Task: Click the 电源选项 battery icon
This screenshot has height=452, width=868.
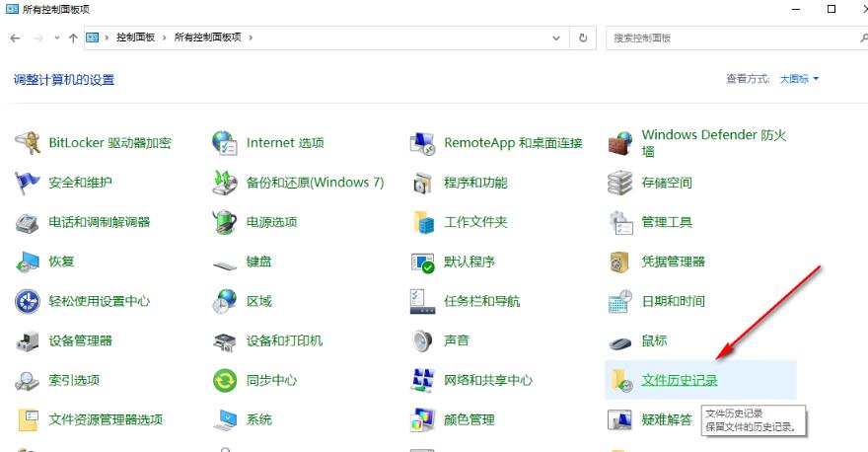Action: pos(225,222)
